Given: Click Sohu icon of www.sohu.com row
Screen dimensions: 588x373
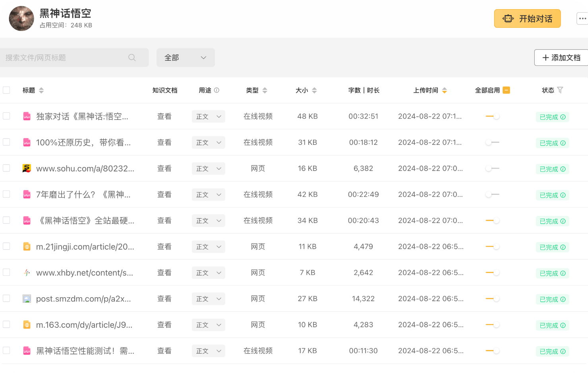Looking at the screenshot, I should click(x=27, y=168).
